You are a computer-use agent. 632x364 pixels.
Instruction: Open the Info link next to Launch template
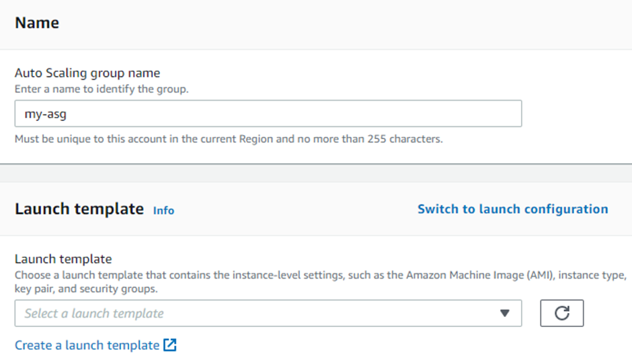coord(163,210)
